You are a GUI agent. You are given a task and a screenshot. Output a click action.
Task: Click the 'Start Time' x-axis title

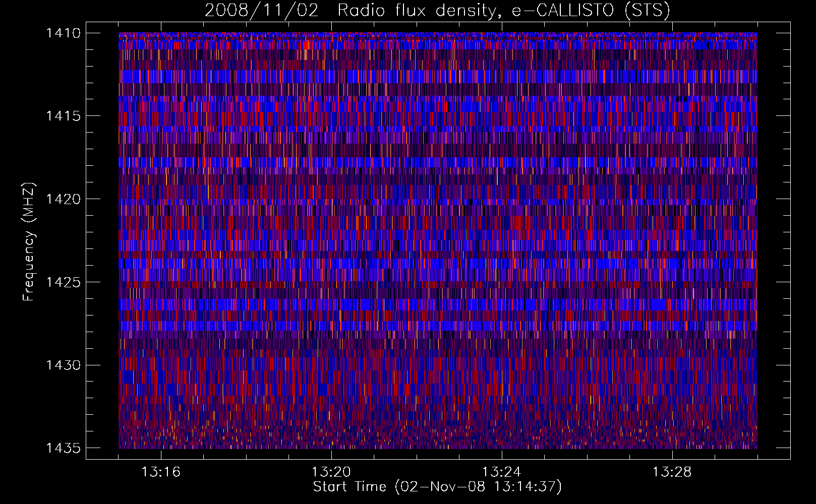(x=349, y=487)
